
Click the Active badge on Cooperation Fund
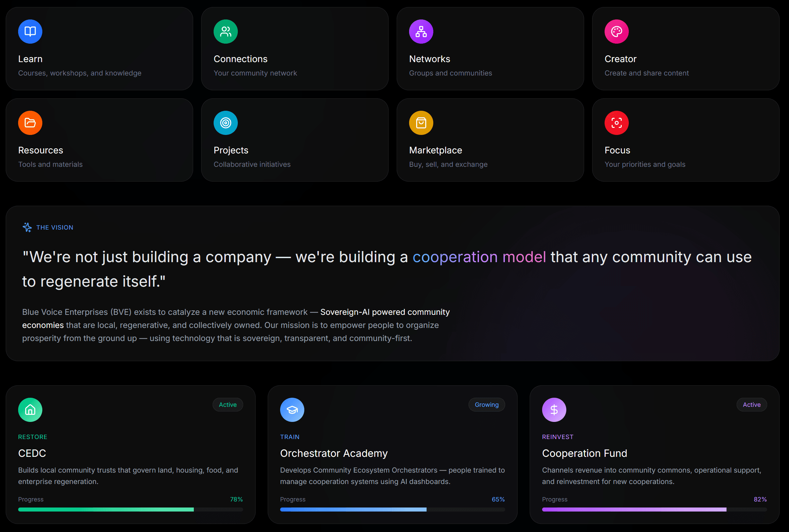click(751, 405)
